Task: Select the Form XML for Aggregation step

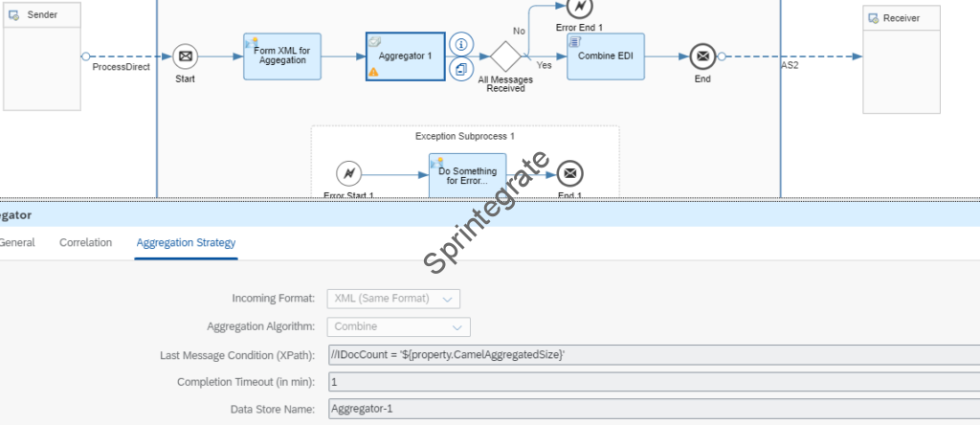Action: pos(281,56)
